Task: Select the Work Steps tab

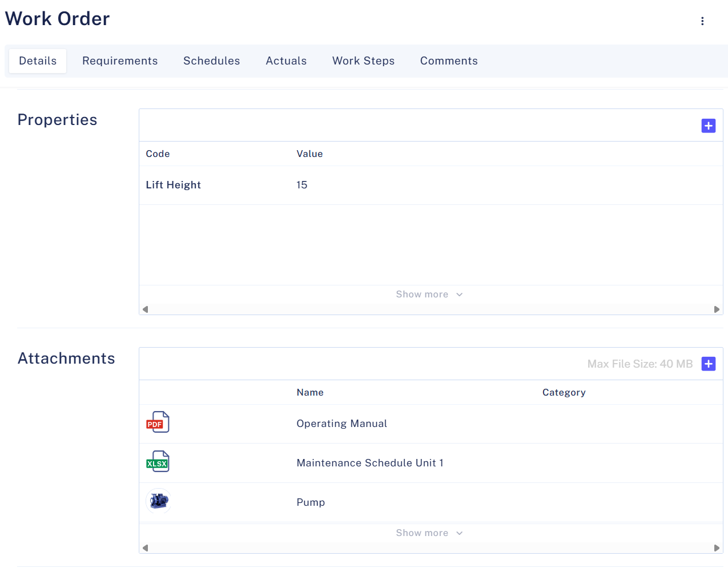Action: coord(363,61)
